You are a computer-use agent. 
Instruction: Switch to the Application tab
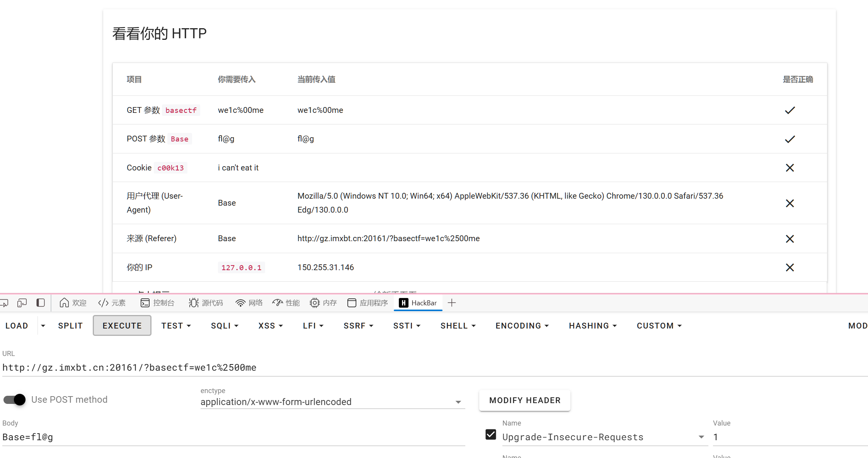click(x=368, y=303)
